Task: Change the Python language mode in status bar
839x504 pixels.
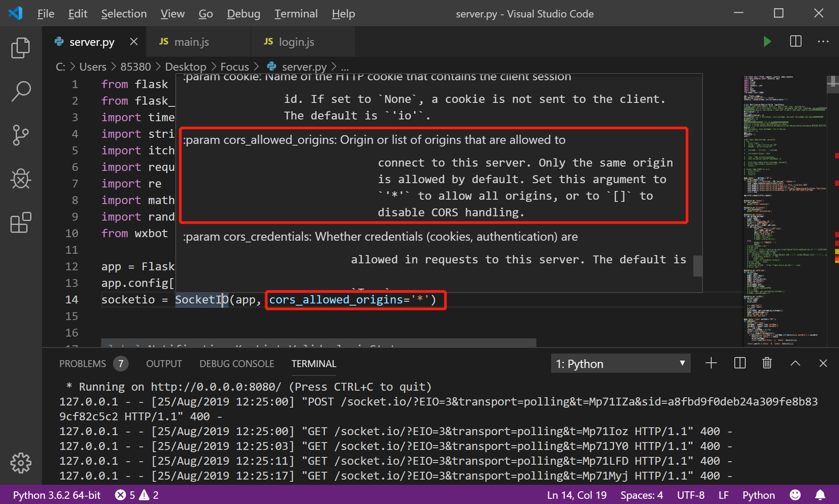Action: pos(758,495)
